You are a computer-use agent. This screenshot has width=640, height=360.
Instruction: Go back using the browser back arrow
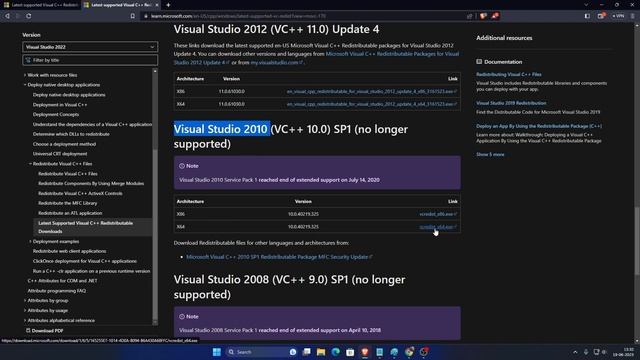tap(7, 16)
